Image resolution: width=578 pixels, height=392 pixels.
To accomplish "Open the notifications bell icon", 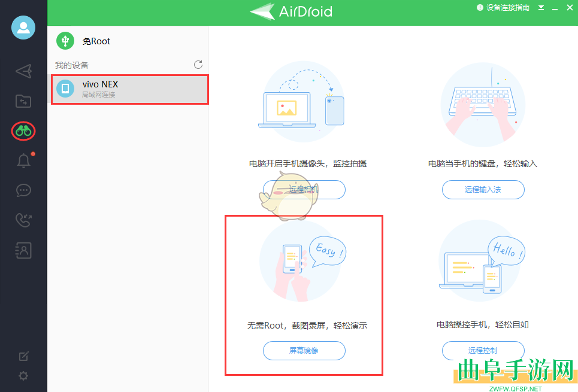I will click(x=23, y=160).
